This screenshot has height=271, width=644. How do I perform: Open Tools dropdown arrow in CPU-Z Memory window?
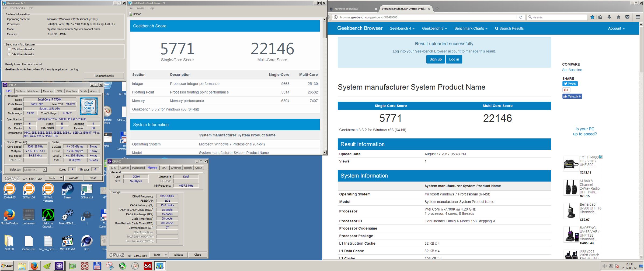click(x=166, y=255)
